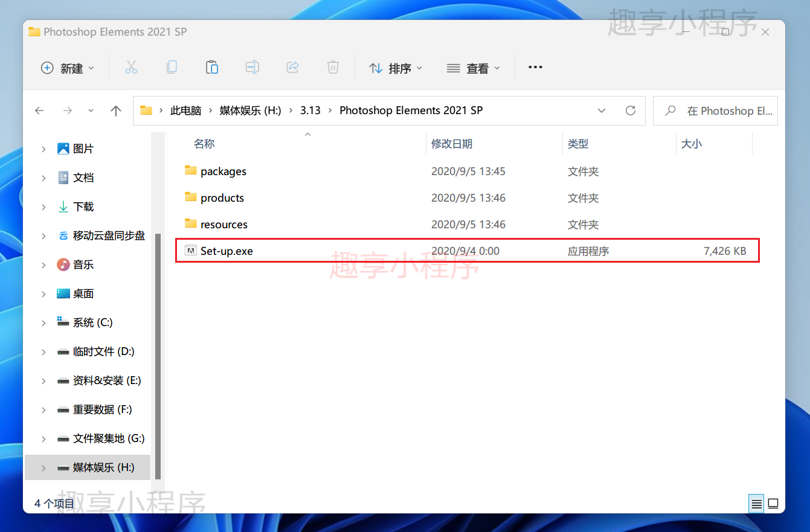Screen dimensions: 810x532
Task: Click the Paste clipboard icon
Action: [212, 68]
